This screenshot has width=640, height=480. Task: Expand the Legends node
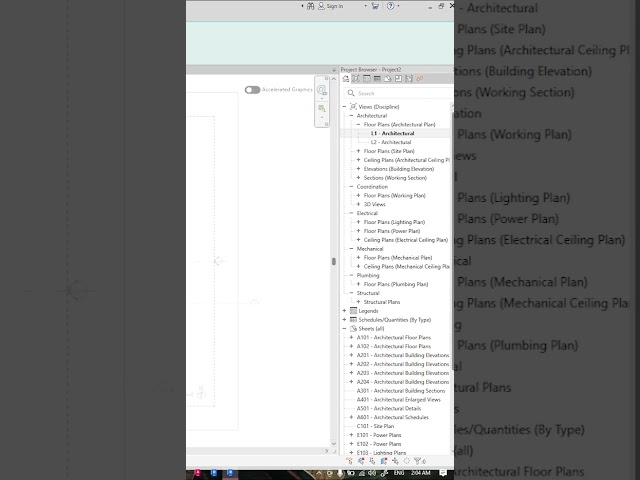click(344, 311)
